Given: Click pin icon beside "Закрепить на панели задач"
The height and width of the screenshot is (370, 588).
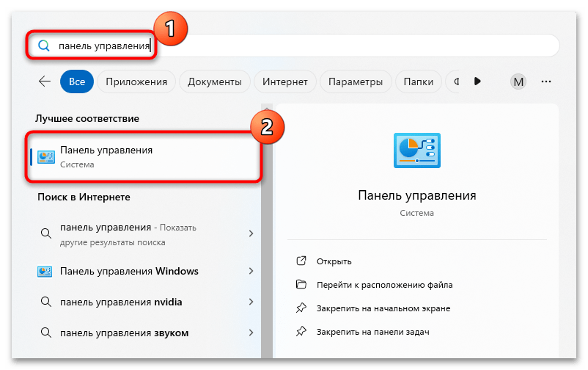Looking at the screenshot, I should tap(301, 331).
